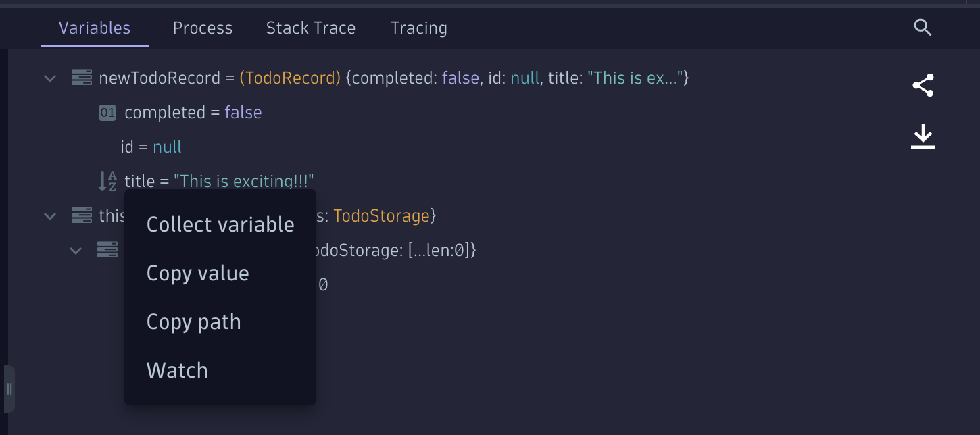Select Copy path in context menu
The width and height of the screenshot is (980, 435).
tap(194, 322)
